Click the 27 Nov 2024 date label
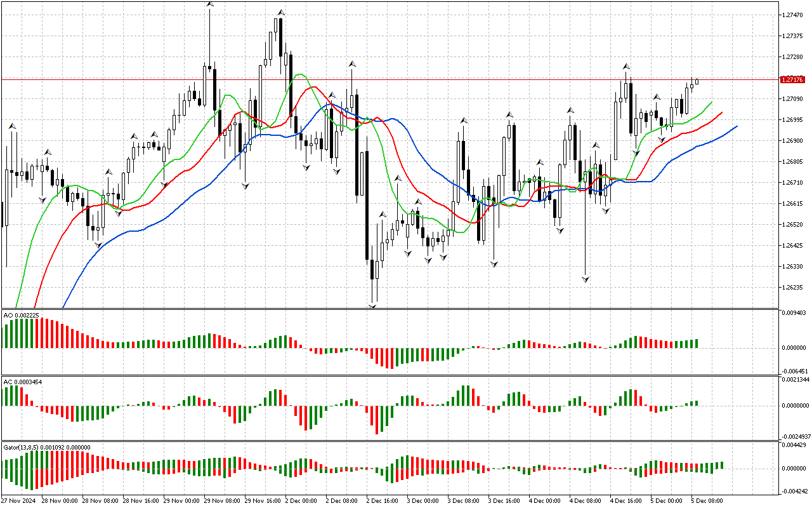 [x=18, y=501]
